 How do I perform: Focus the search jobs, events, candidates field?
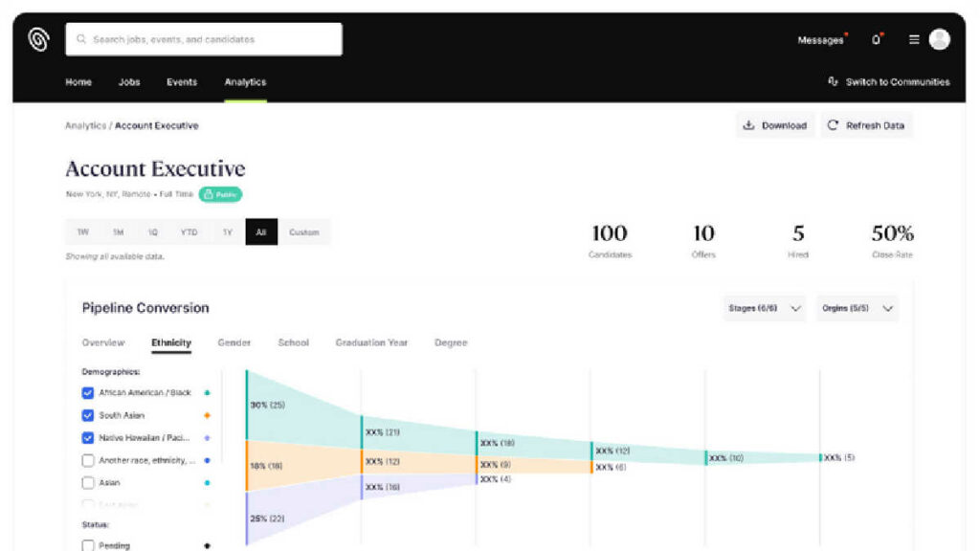pos(204,39)
